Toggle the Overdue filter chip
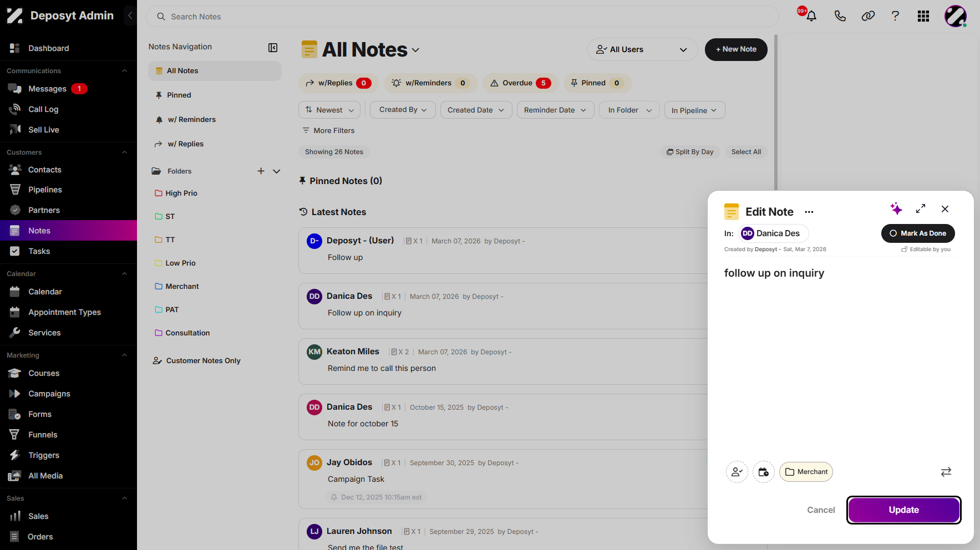The height and width of the screenshot is (550, 980). point(520,83)
